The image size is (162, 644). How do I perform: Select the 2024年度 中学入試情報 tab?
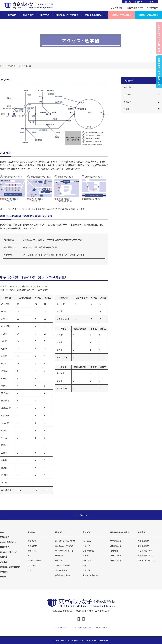coord(122,15)
